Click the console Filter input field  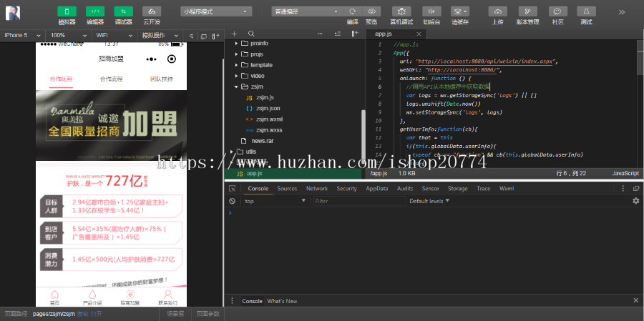[358, 202]
